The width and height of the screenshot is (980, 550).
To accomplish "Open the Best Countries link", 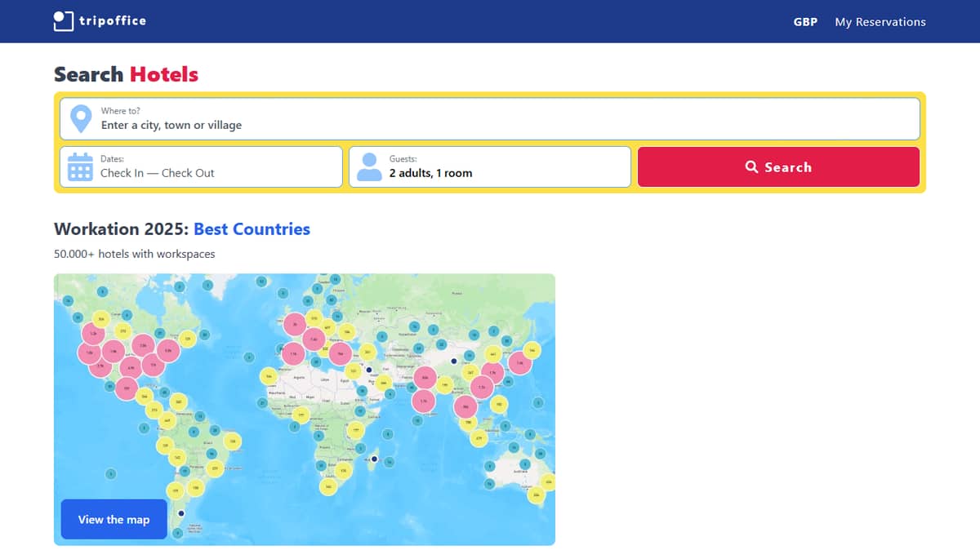I will [252, 229].
